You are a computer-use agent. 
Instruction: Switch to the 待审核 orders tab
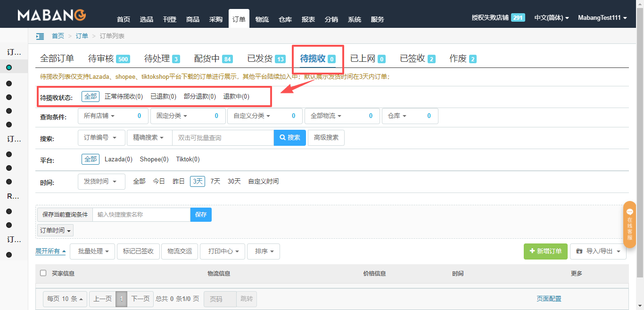click(108, 59)
